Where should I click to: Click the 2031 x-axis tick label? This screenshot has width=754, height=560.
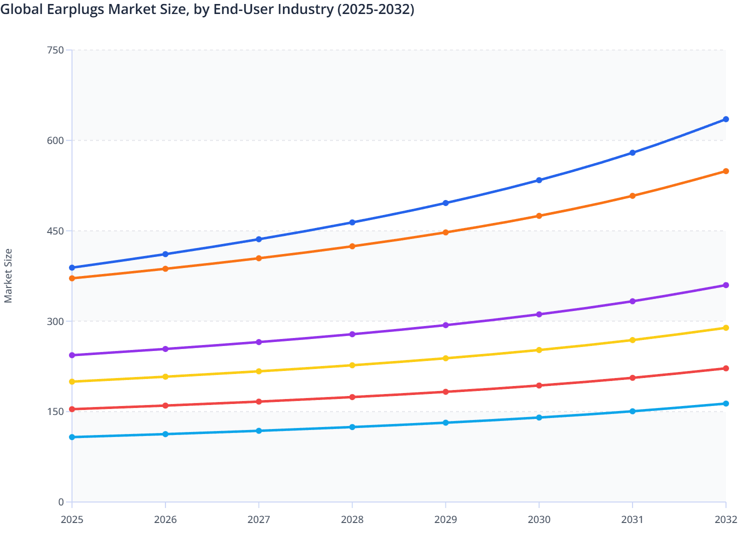(632, 519)
